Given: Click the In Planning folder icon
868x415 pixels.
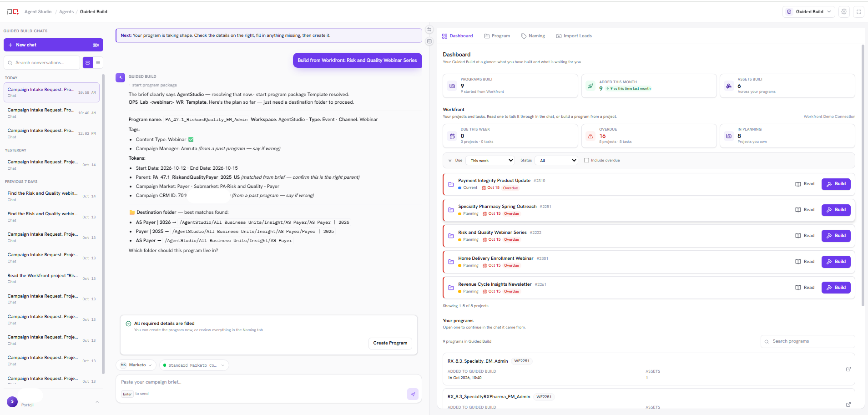Looking at the screenshot, I should [729, 136].
